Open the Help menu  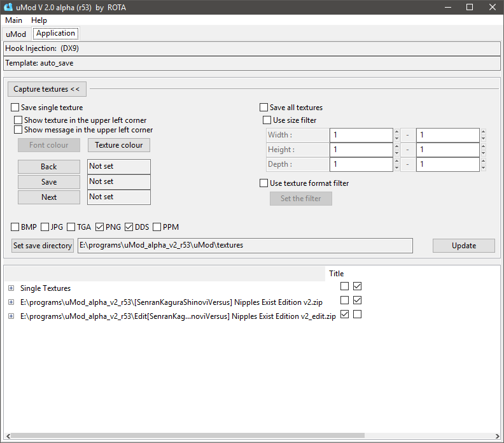coord(39,20)
